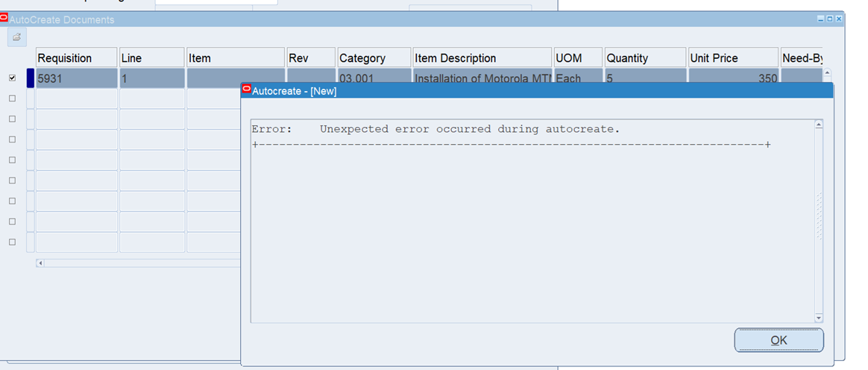Viewport: 868px width, 370px height.
Task: Close the AutoCreate Documents window
Action: point(839,19)
